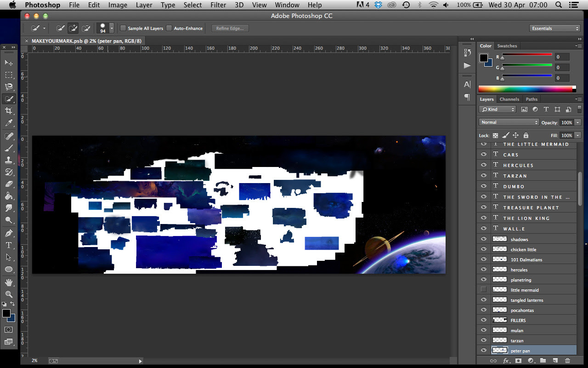Open the Opacity slider dropdown arrow
588x368 pixels.
[577, 122]
